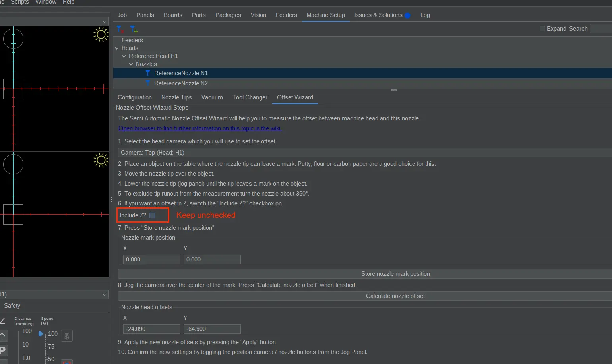Click the ReferenceNozzle N2 nozzle icon
The height and width of the screenshot is (364, 612).
[x=148, y=83]
